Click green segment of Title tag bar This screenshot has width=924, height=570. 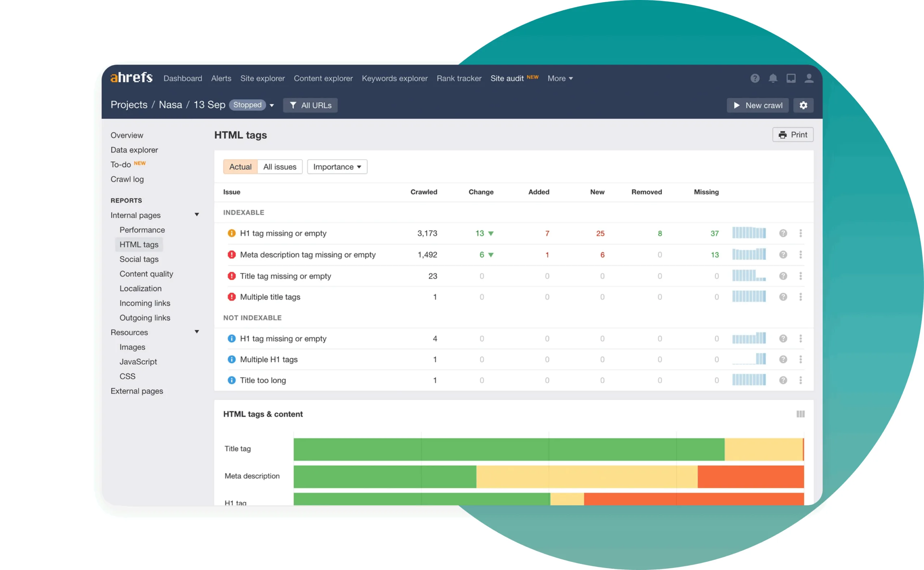509,449
